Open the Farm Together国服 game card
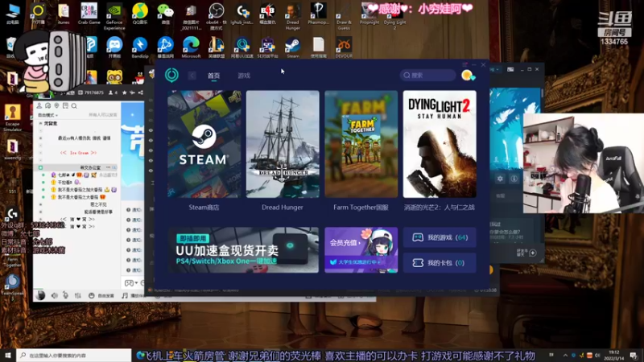Image resolution: width=644 pixels, height=362 pixels. (361, 144)
